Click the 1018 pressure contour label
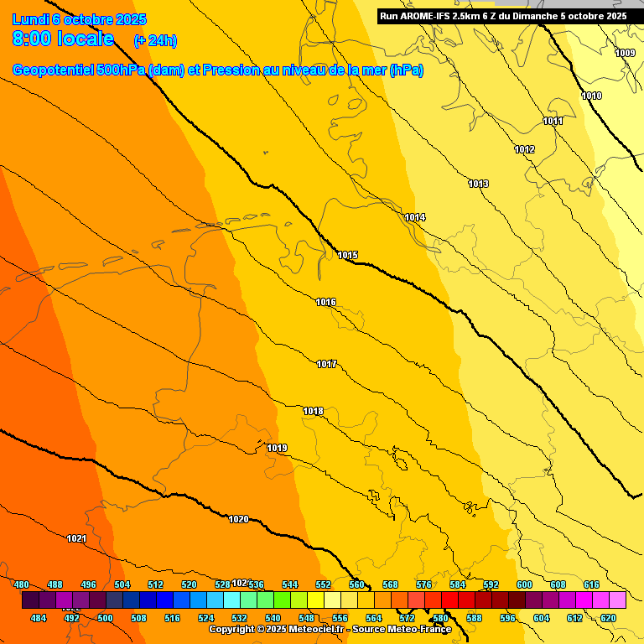Screen dimensions: 644x644 coord(314,411)
